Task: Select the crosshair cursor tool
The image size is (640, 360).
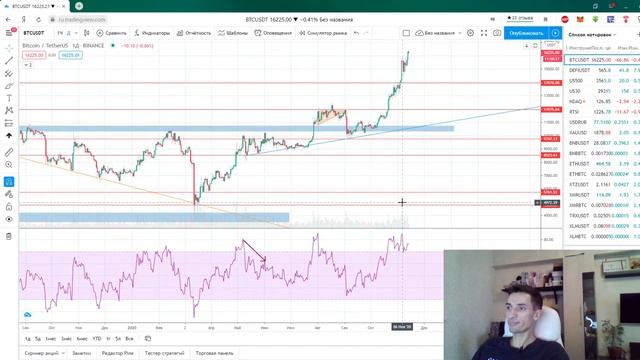Action: coord(9,49)
